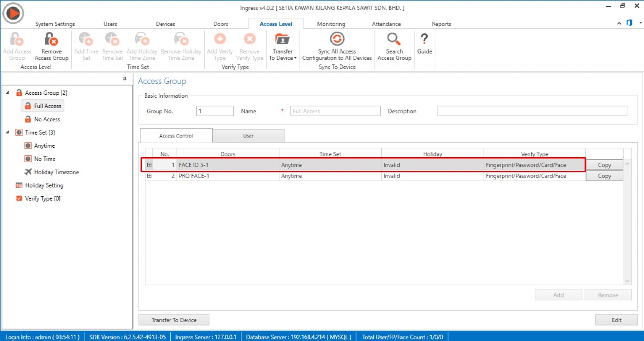
Task: Select No Time time set
Action: [x=40, y=159]
